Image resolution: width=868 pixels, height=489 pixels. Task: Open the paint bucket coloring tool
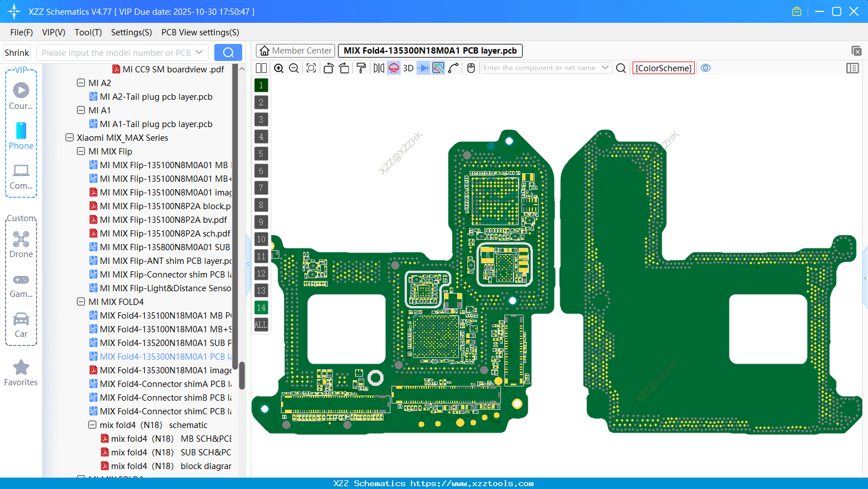[x=361, y=67]
